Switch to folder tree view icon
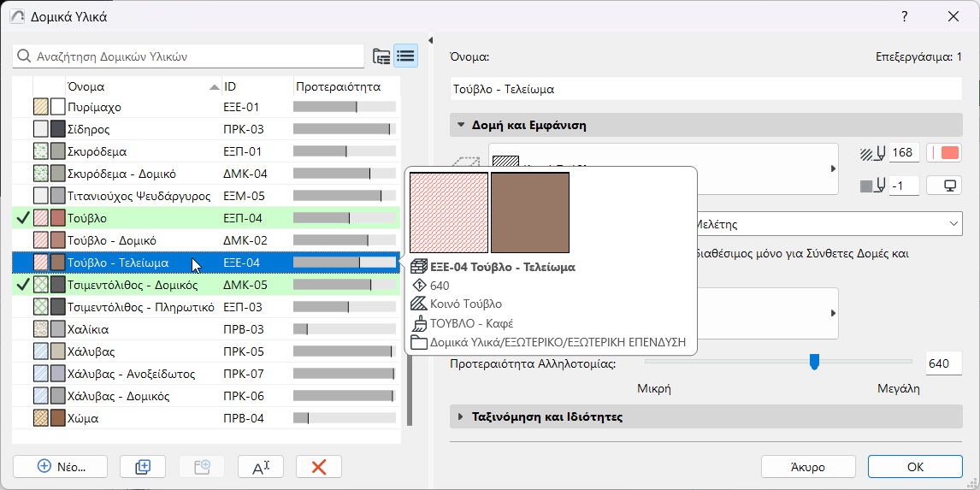Viewport: 980px width, 490px height. click(x=381, y=56)
